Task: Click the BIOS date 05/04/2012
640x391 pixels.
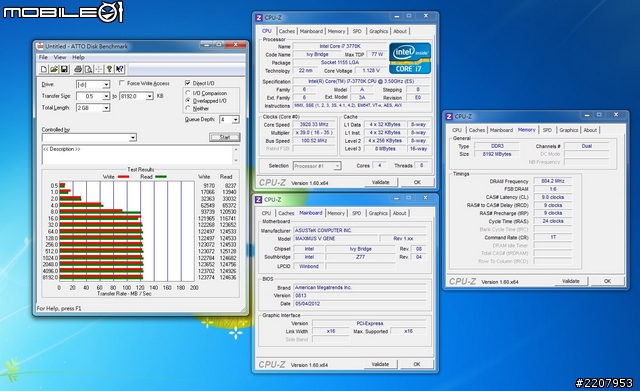Action: (x=360, y=304)
